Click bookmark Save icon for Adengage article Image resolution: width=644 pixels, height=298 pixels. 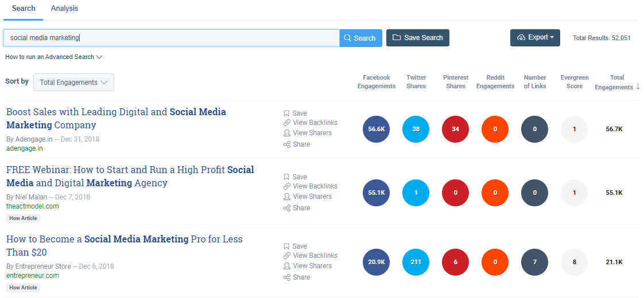point(286,113)
